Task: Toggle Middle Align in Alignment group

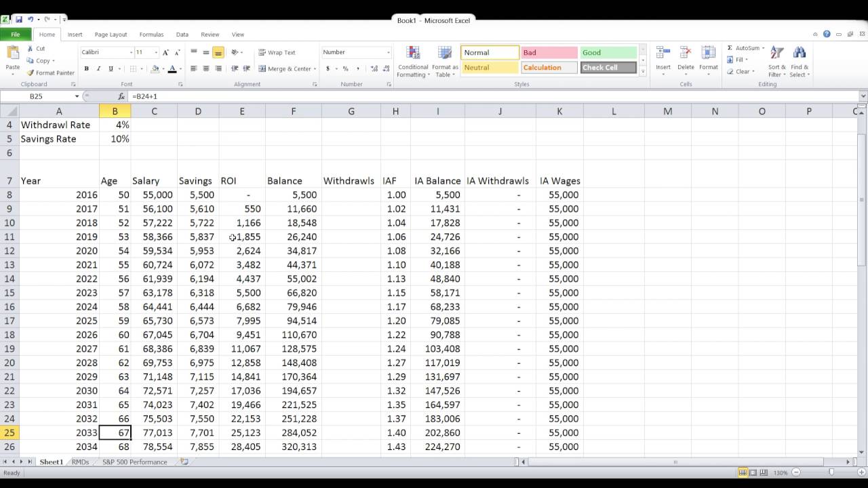Action: [x=206, y=52]
